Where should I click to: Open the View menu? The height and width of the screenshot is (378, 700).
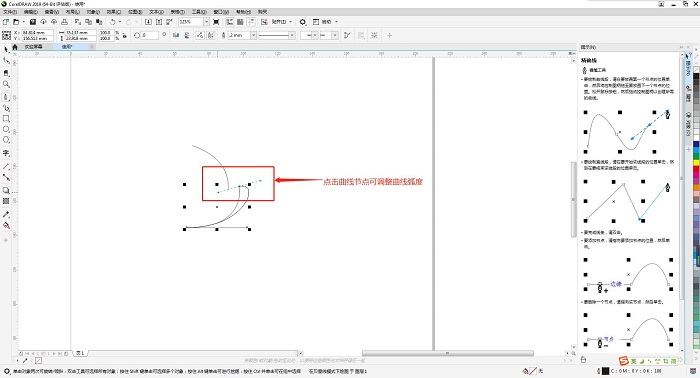pos(52,12)
